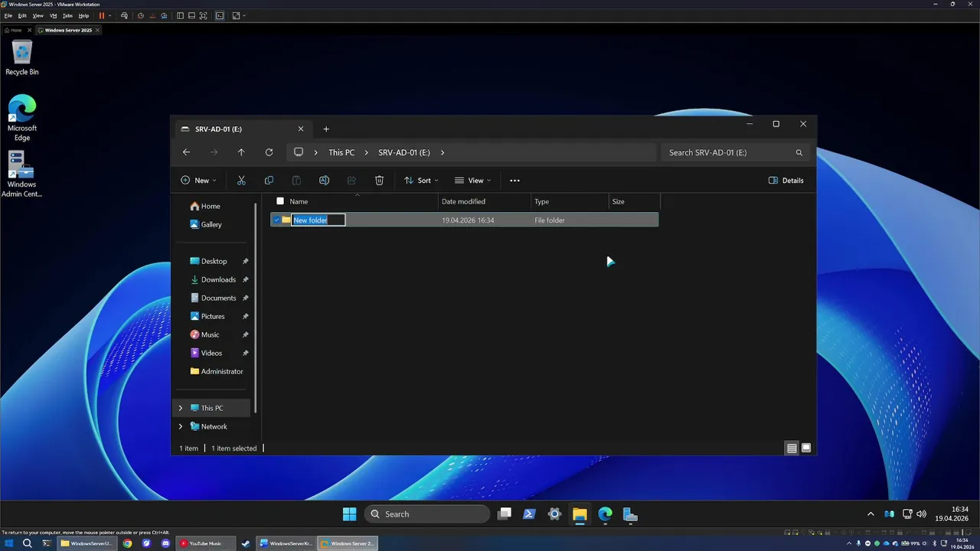Image resolution: width=980 pixels, height=551 pixels.
Task: Open the VMware File menu
Action: point(8,15)
